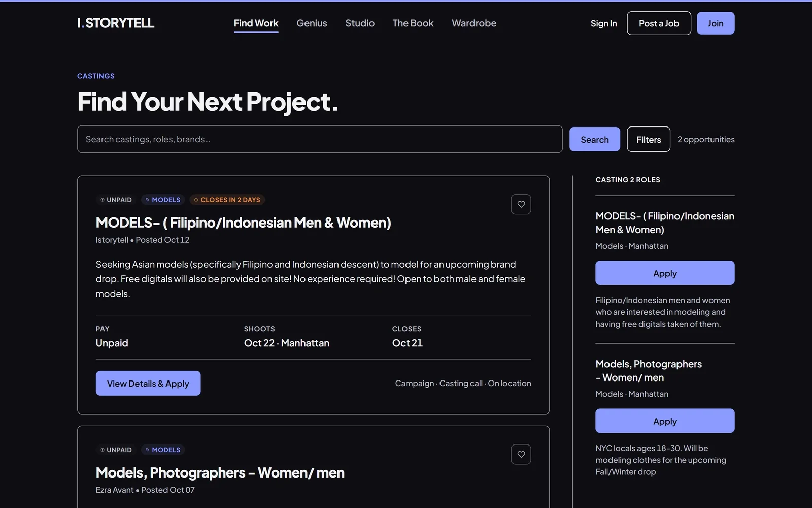812x508 pixels.
Task: Select the MODELS tag on the Models, Photographers card
Action: (162, 450)
